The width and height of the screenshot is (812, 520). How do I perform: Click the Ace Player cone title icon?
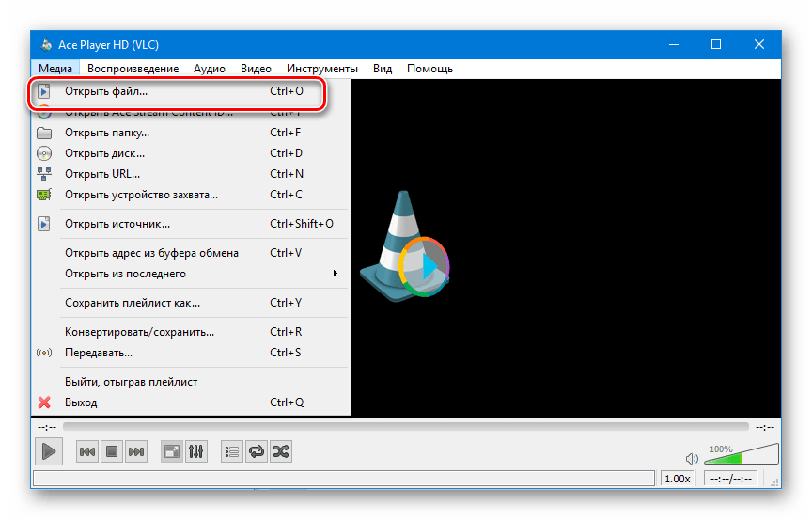[47, 44]
